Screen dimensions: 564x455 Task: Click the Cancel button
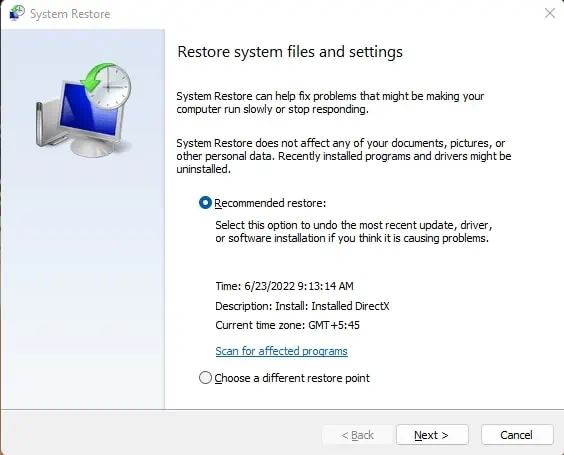click(x=517, y=435)
